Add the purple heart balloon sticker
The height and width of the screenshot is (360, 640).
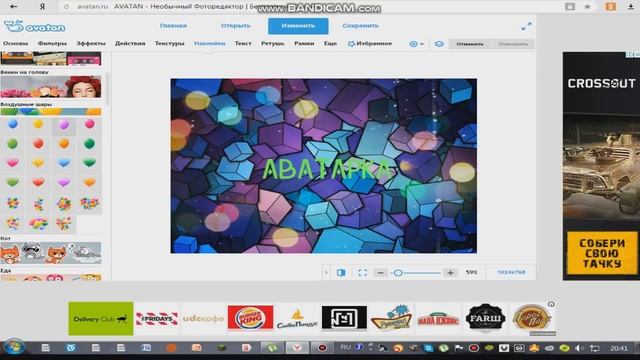pyautogui.click(x=64, y=182)
